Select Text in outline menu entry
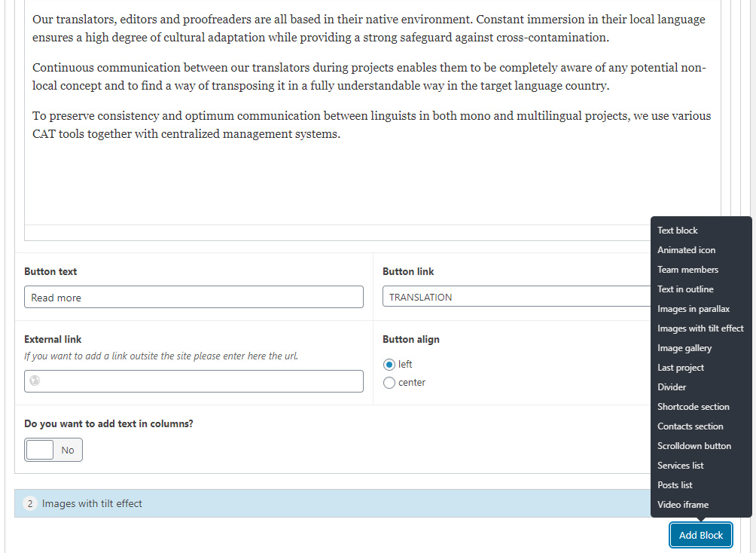The width and height of the screenshot is (756, 553). click(x=685, y=289)
